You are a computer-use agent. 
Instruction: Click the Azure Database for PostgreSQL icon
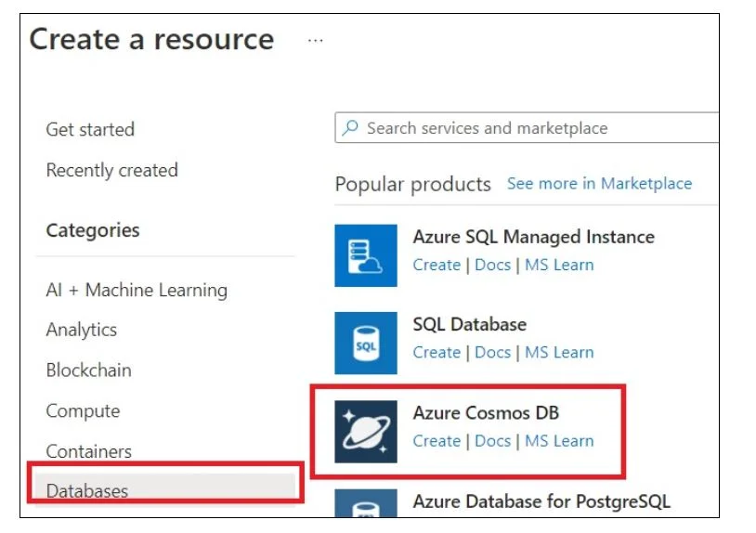click(366, 503)
